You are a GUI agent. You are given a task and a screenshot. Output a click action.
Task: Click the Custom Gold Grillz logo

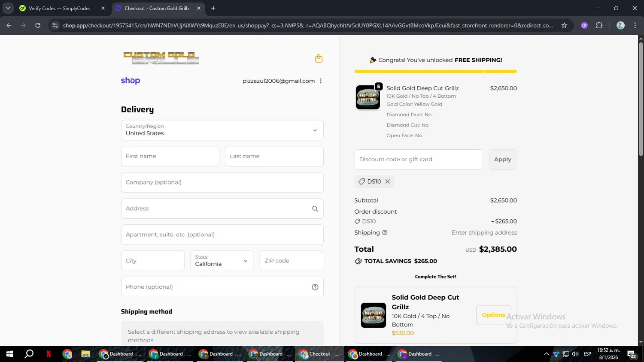click(x=161, y=58)
